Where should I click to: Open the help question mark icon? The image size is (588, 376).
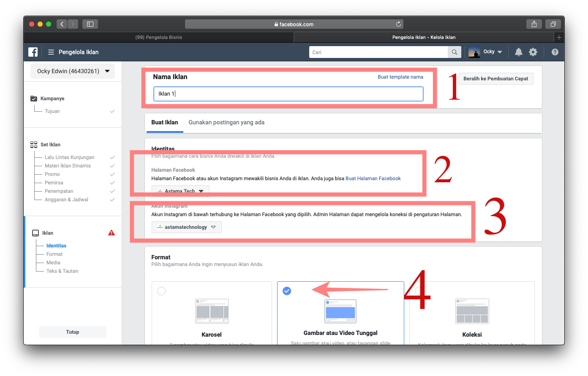(x=555, y=52)
